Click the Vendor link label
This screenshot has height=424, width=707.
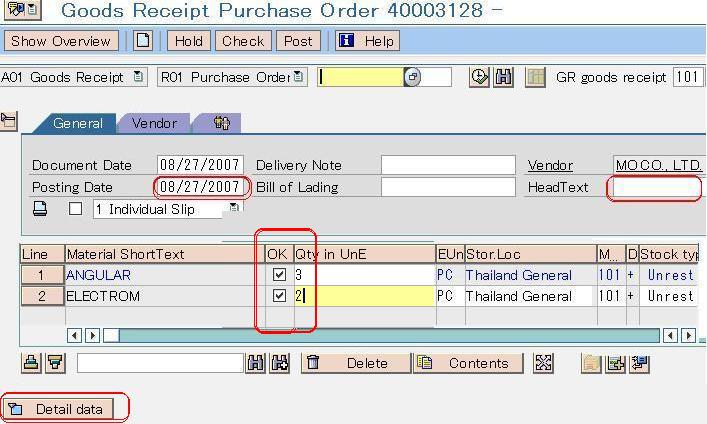550,166
